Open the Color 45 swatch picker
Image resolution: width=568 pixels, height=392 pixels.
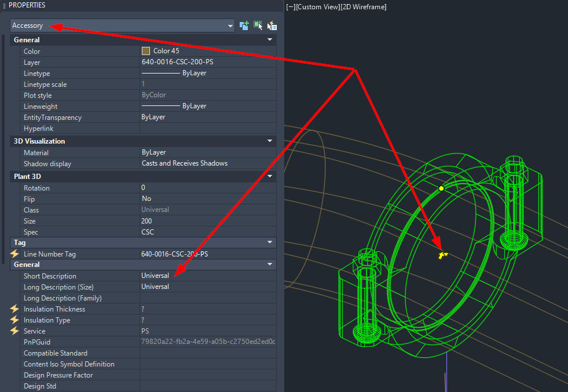click(x=146, y=50)
